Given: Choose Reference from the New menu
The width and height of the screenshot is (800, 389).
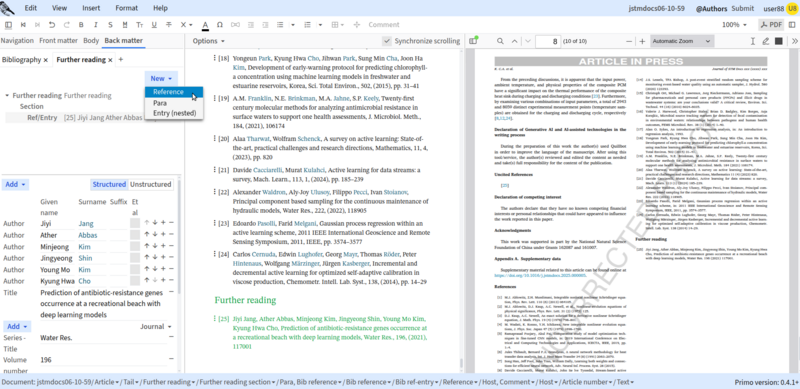Looking at the screenshot, I should [x=173, y=92].
